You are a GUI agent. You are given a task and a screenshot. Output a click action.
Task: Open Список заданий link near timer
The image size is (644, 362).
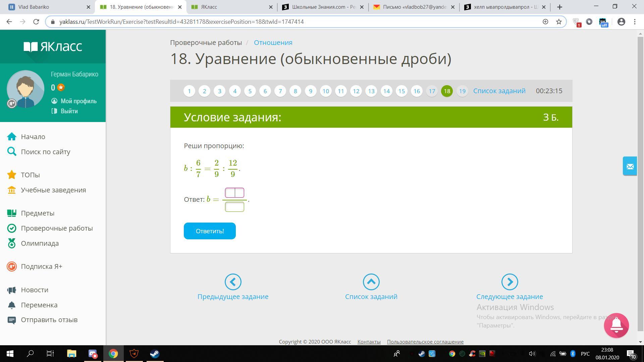499,91
